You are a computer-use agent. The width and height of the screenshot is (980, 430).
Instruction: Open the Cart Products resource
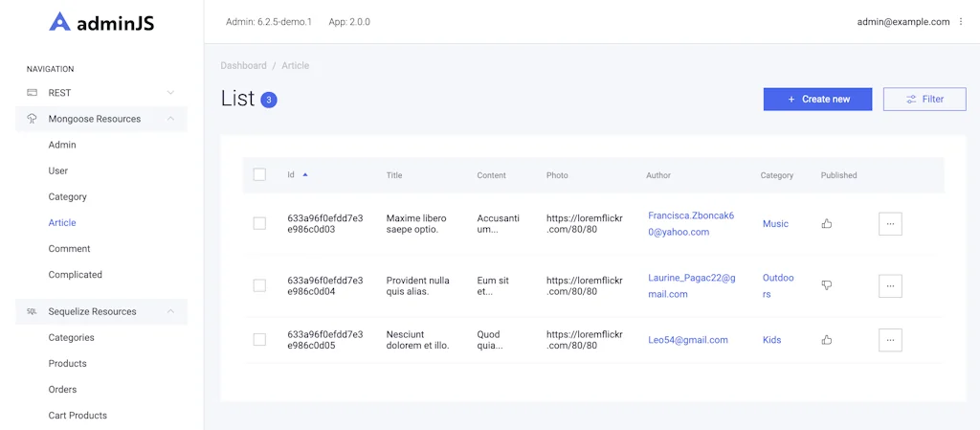pyautogui.click(x=78, y=415)
